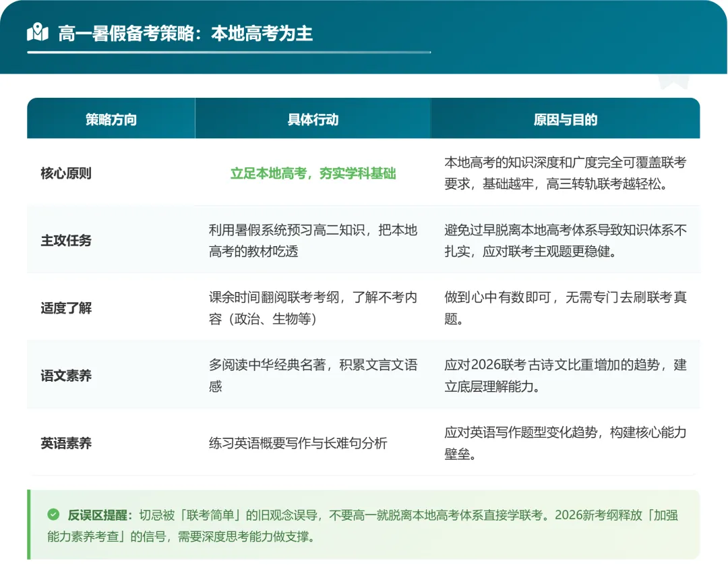Click the cell starting 应对2026联考古诗文比重

[x=566, y=376]
